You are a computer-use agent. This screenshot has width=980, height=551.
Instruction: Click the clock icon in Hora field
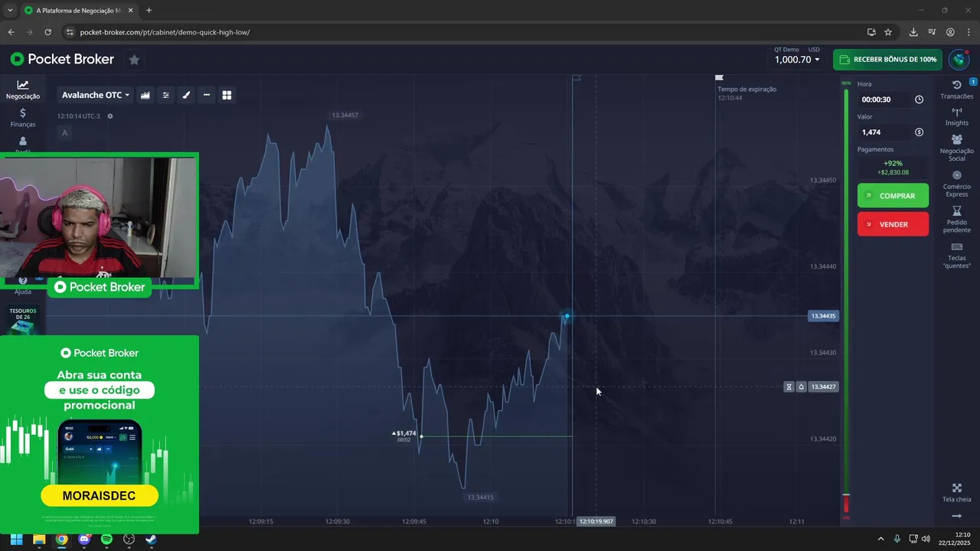(x=919, y=99)
